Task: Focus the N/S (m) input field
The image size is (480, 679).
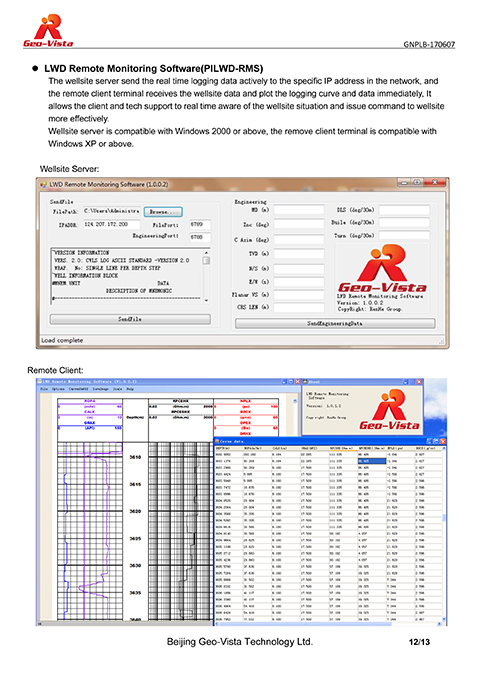Action: click(299, 268)
